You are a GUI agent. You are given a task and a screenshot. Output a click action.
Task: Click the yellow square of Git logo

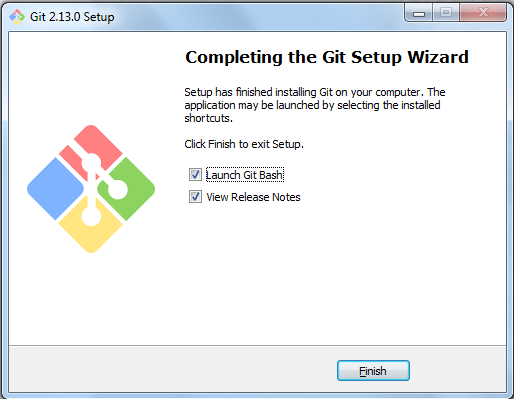pyautogui.click(x=91, y=224)
